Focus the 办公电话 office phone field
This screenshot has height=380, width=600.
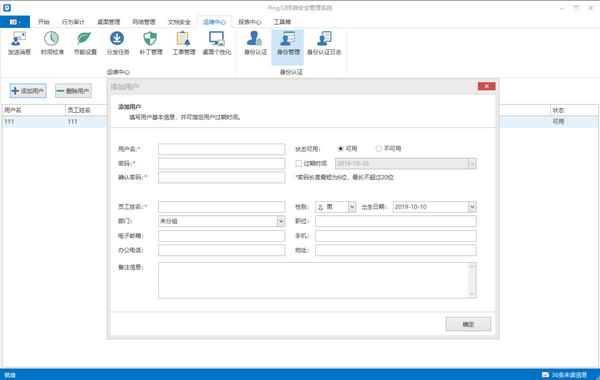222,250
